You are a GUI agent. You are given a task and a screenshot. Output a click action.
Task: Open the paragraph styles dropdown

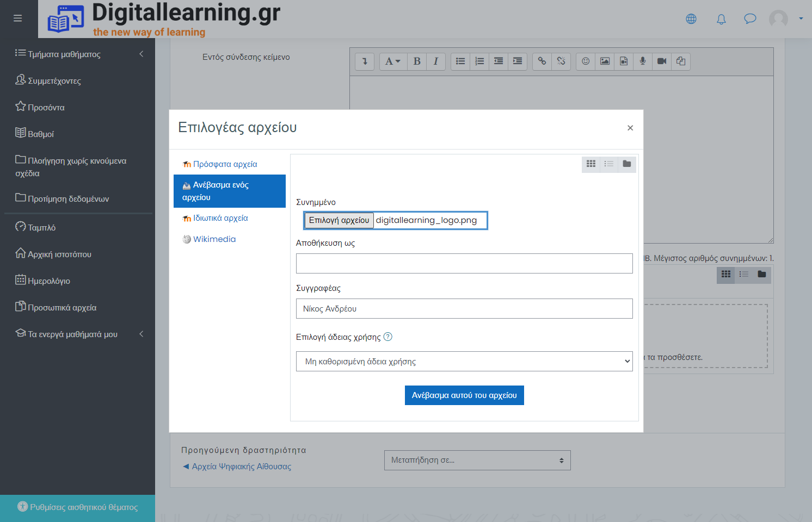tap(393, 61)
